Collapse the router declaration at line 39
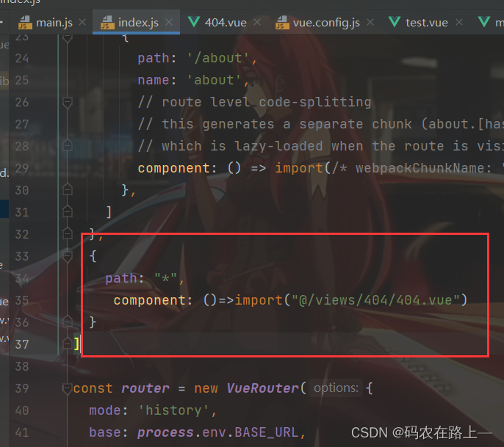This screenshot has width=504, height=447. 67,389
